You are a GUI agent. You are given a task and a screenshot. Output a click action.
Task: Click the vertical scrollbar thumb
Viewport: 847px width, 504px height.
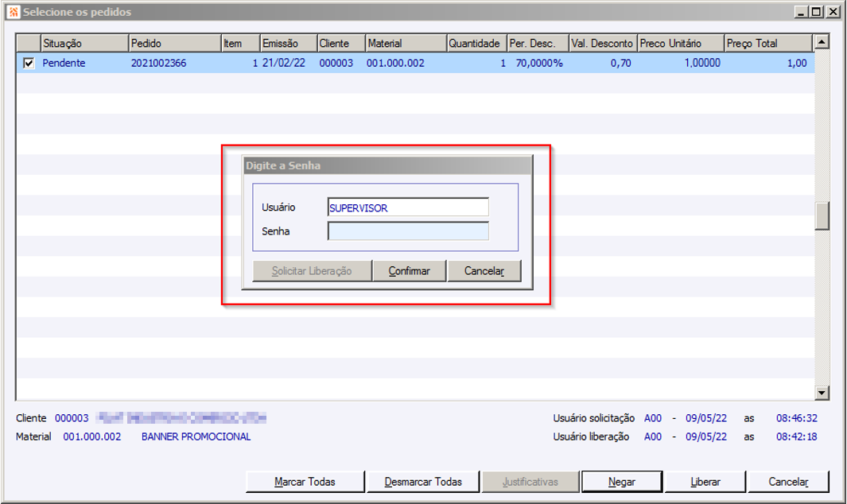click(x=822, y=216)
